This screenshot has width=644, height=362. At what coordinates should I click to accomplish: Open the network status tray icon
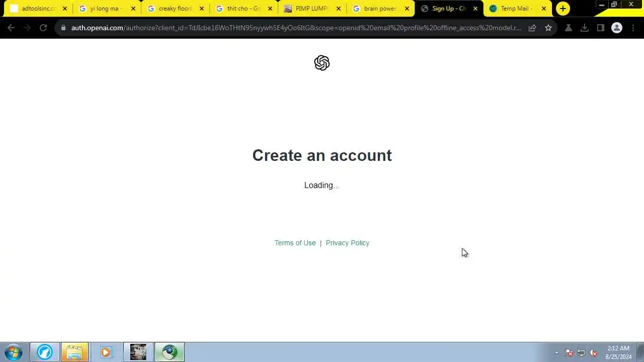click(581, 352)
